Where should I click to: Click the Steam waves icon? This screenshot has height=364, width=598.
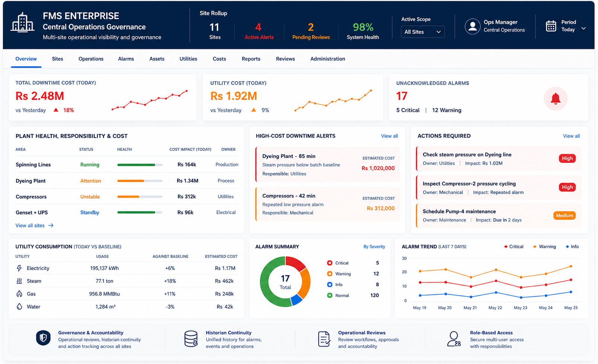point(19,281)
